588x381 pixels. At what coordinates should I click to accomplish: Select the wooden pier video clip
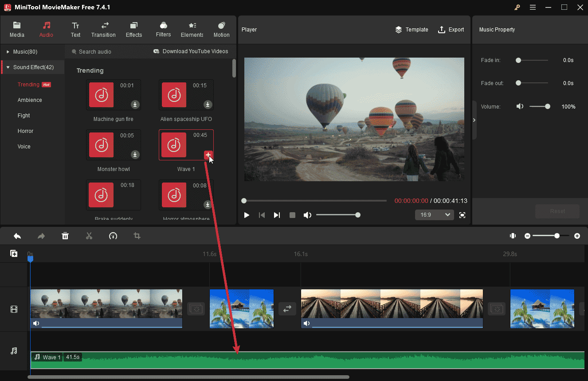point(392,309)
